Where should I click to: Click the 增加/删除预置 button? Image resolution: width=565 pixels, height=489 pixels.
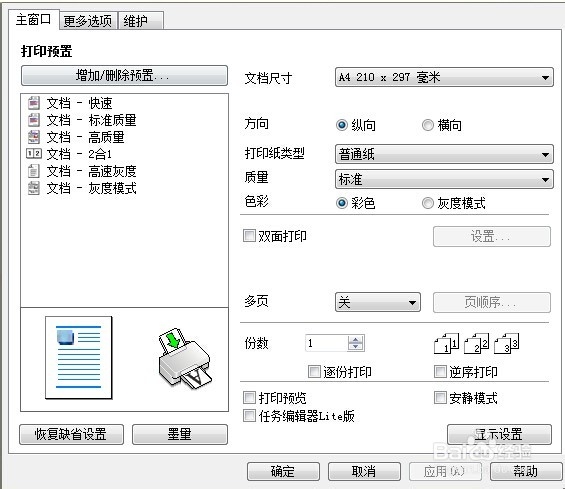click(x=124, y=75)
